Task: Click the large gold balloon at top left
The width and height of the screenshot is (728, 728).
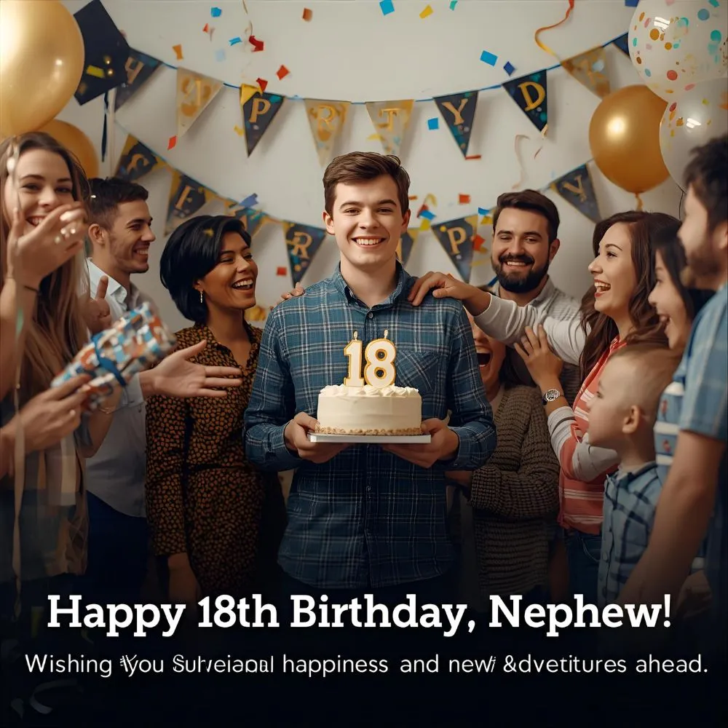Action: 39,65
